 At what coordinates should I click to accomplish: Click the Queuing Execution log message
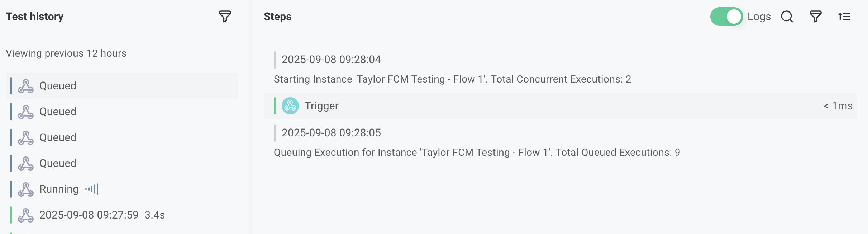tap(477, 153)
